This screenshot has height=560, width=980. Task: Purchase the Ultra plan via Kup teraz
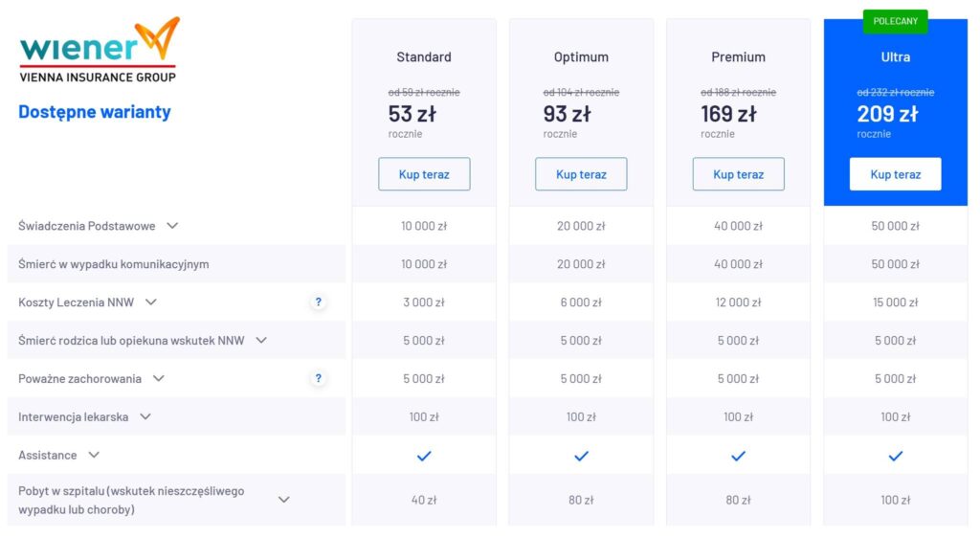[895, 174]
